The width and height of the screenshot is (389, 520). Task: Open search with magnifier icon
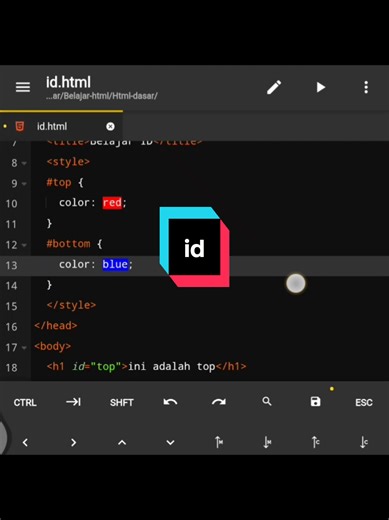267,401
